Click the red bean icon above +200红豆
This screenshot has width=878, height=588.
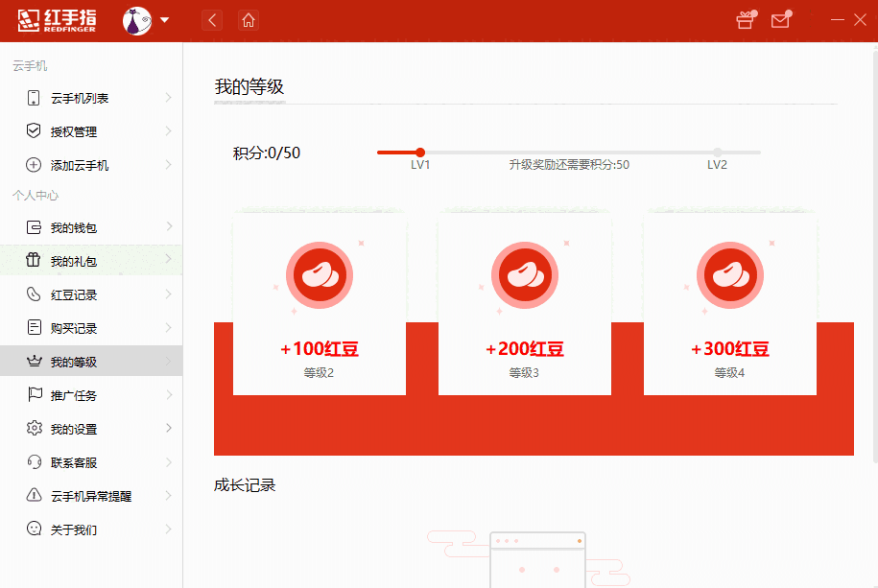525,275
